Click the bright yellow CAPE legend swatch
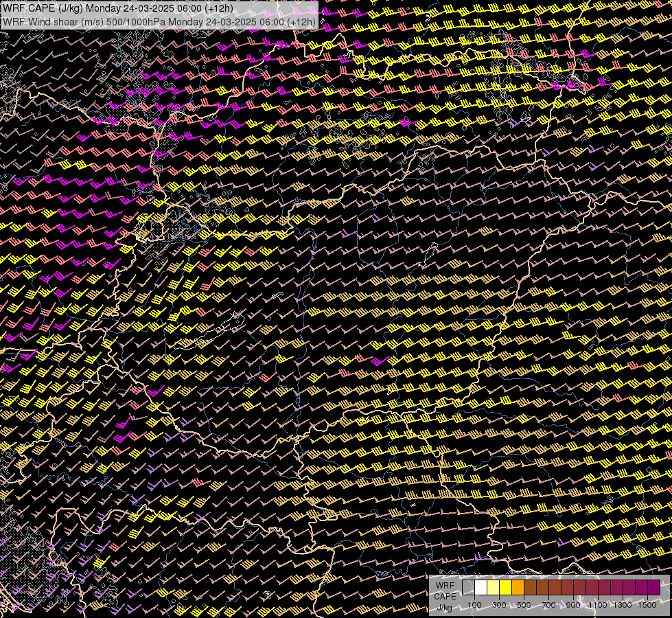Image resolution: width=672 pixels, height=618 pixels. click(x=506, y=588)
